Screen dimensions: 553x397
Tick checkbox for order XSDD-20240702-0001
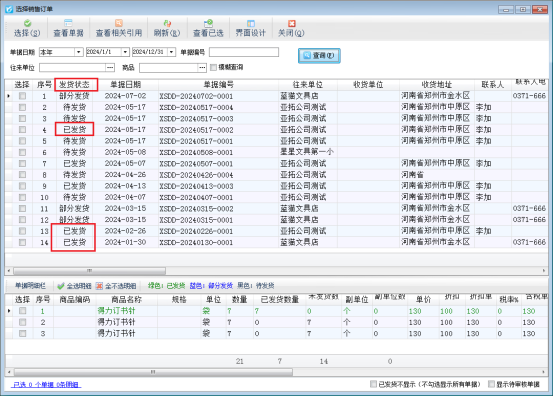(22, 96)
